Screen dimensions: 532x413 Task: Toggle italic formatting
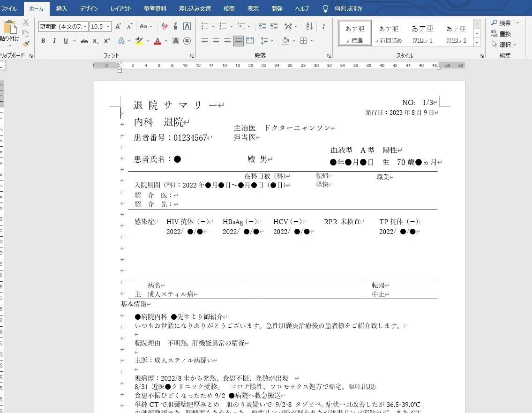tap(54, 41)
